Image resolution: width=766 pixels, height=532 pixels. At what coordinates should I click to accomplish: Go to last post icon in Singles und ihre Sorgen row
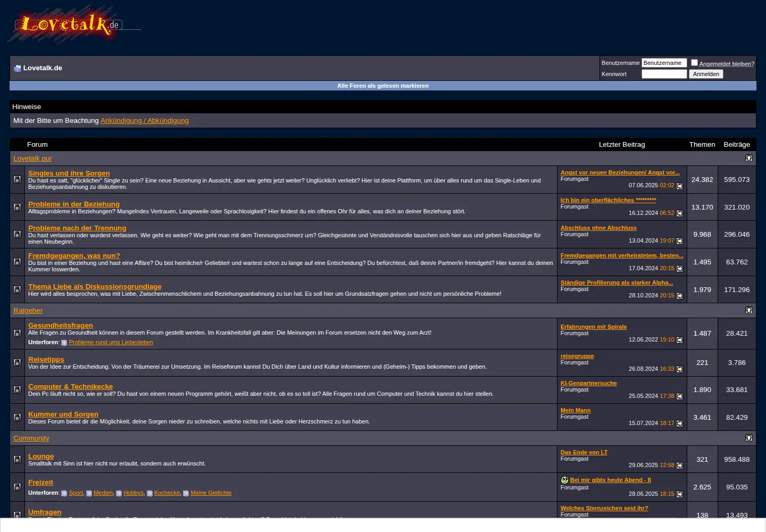pyautogui.click(x=679, y=186)
